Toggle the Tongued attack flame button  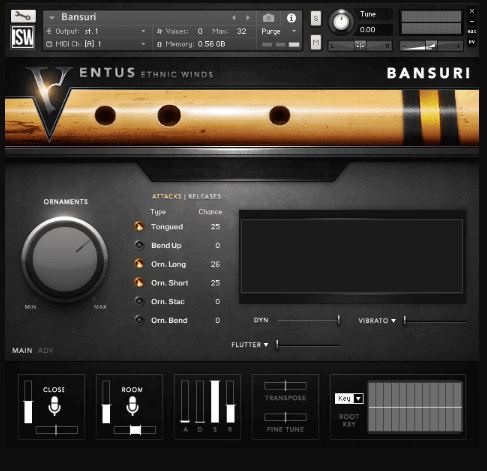coord(139,226)
